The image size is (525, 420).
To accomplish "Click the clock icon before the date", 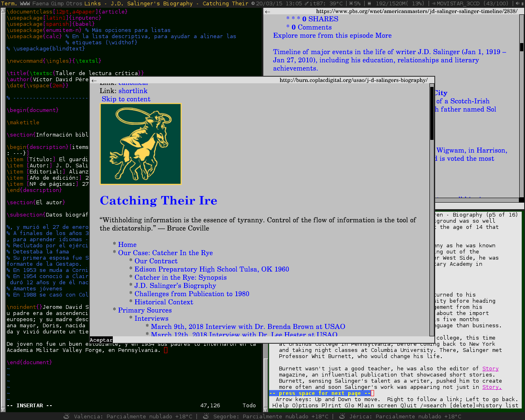I will (253, 3).
